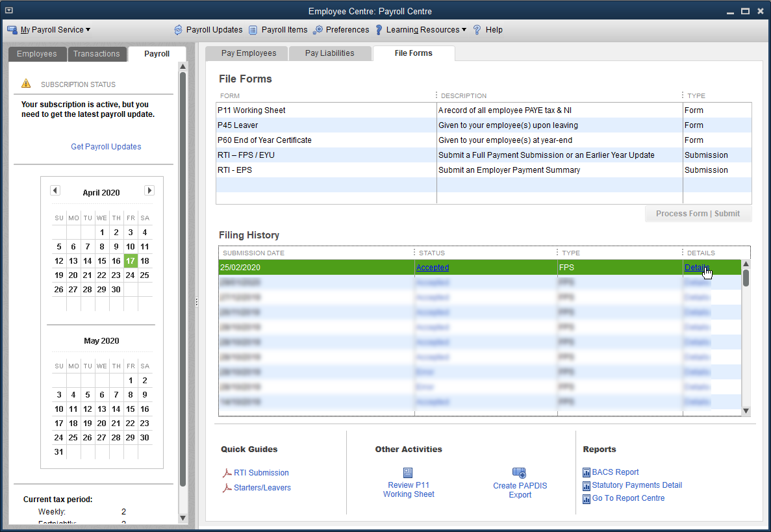Open the Pay Liabilities tab
The width and height of the screenshot is (771, 532).
point(329,53)
